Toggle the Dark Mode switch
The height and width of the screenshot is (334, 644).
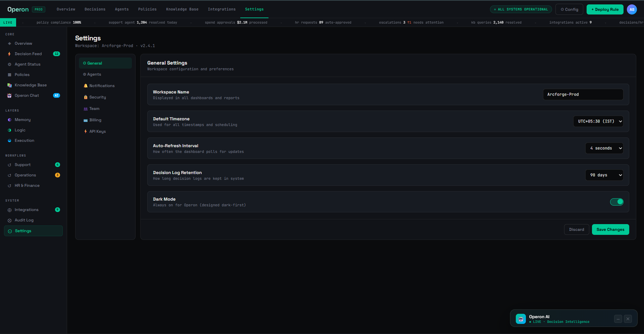[x=617, y=202]
